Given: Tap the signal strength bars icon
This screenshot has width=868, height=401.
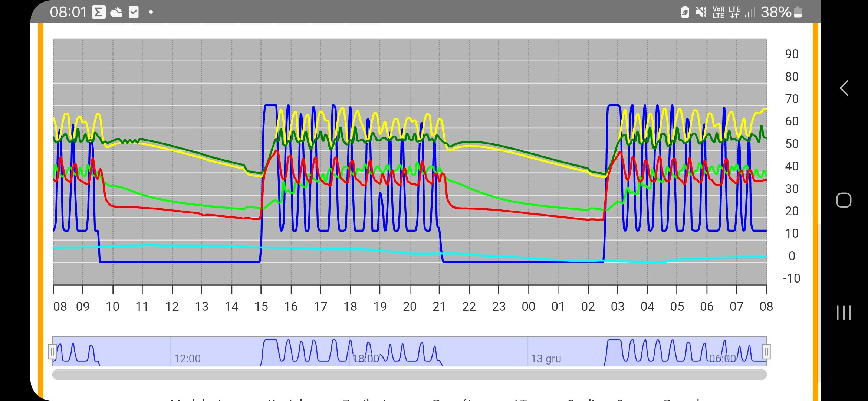Looking at the screenshot, I should click(750, 12).
